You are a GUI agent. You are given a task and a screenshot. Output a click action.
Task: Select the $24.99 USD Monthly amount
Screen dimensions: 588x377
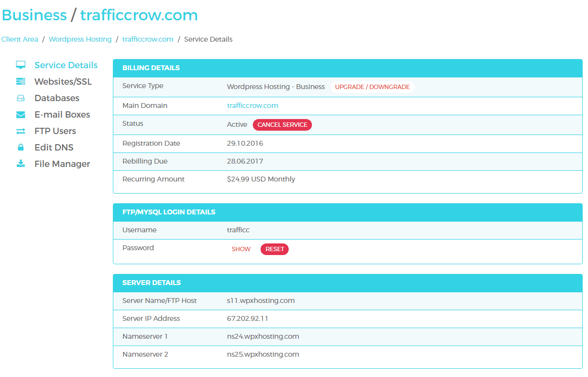261,180
